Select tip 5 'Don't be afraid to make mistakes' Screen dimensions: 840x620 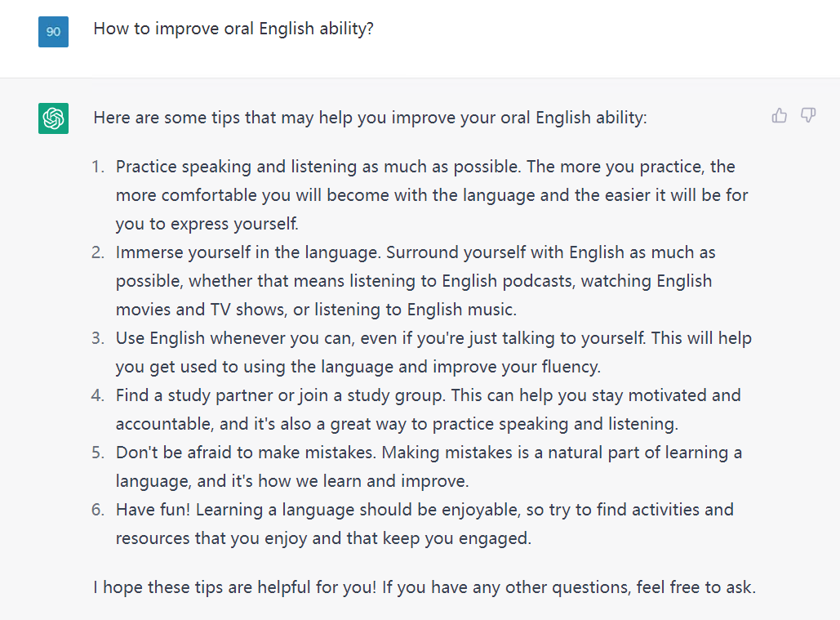point(429,466)
